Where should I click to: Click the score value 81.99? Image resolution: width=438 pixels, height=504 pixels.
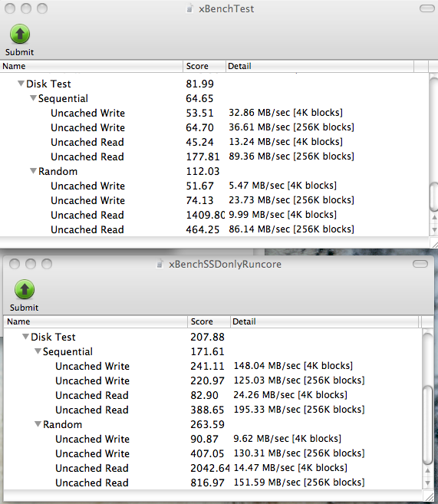[199, 84]
